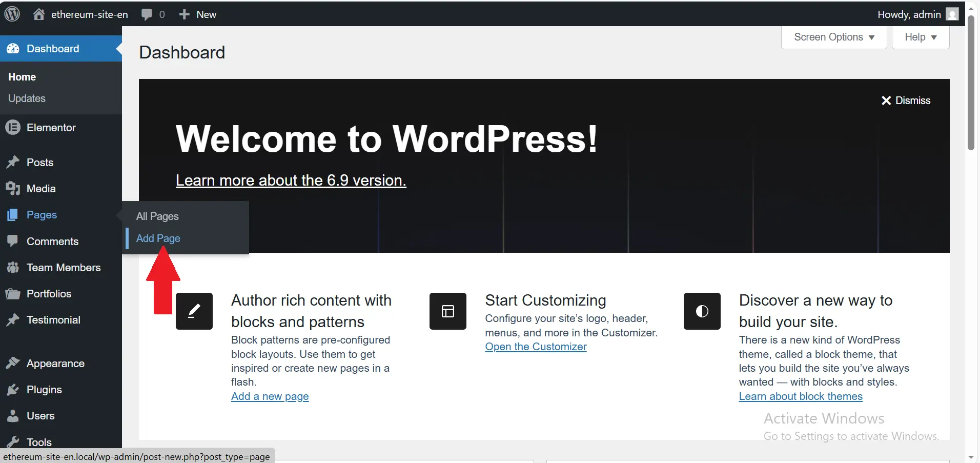Open the Customizer link
Viewport: 980px width, 463px height.
coord(536,347)
